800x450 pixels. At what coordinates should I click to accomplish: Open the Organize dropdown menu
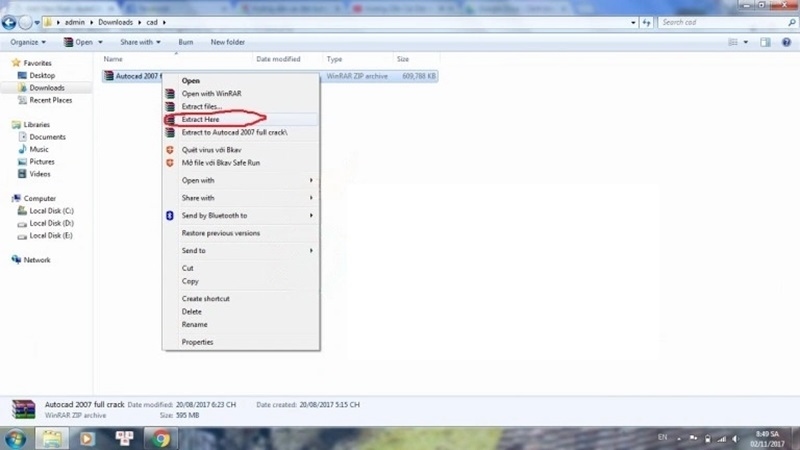28,42
